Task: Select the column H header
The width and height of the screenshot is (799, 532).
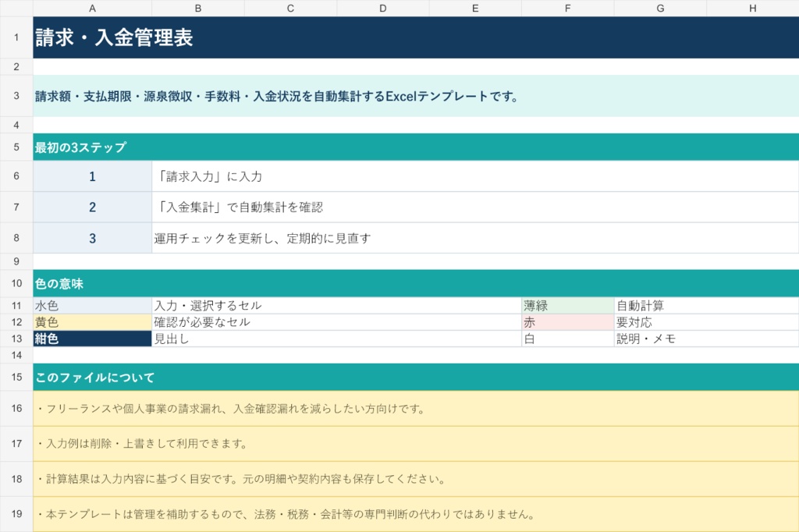Action: (x=753, y=8)
